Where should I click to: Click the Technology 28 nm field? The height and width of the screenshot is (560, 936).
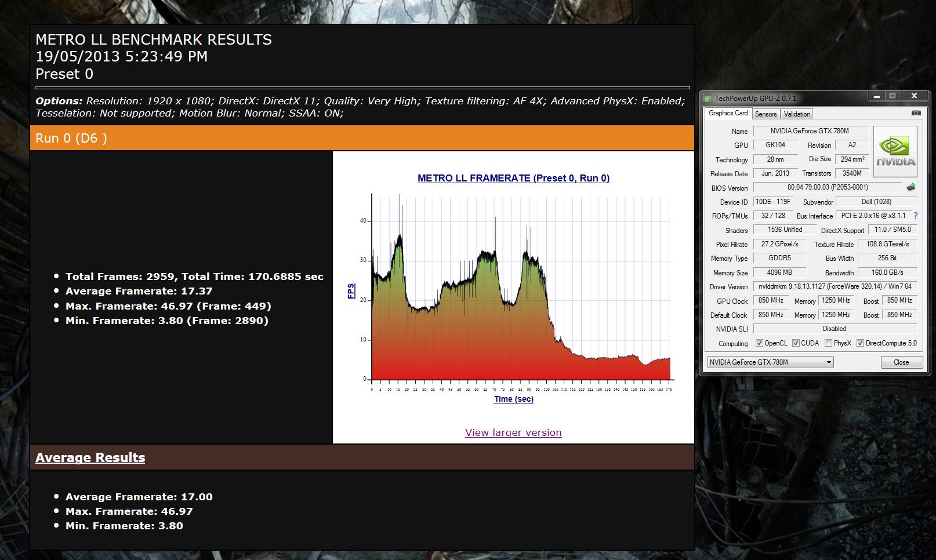tap(775, 159)
